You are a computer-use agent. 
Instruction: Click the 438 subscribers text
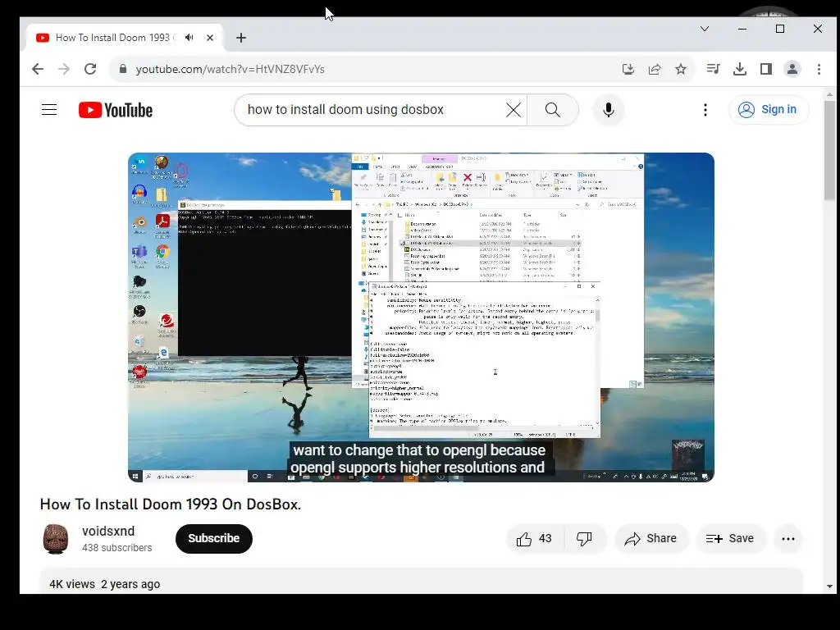[x=116, y=548]
